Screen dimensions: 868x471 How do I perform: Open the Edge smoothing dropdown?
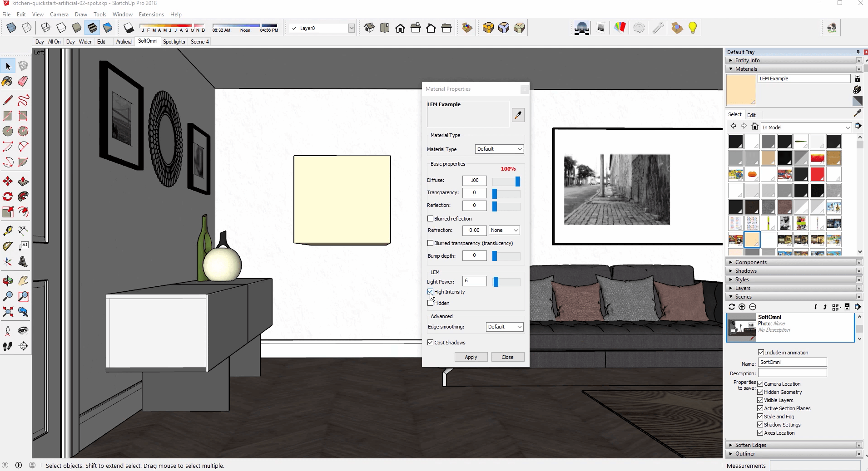coord(505,327)
